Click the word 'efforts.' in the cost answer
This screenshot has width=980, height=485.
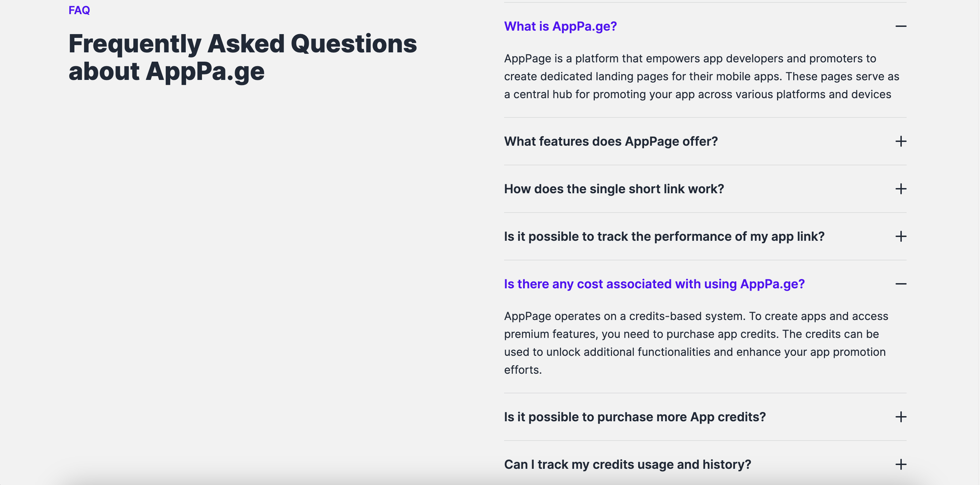tap(523, 370)
